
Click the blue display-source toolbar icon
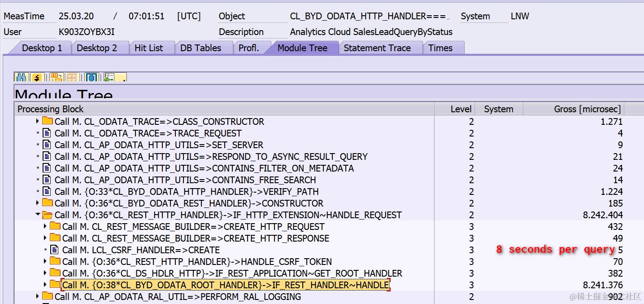click(x=91, y=78)
